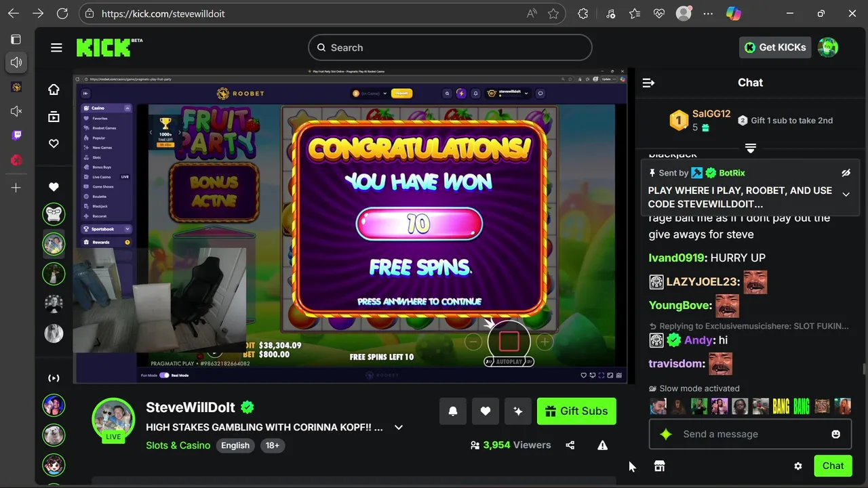Share the stream via share icon

coord(570,445)
